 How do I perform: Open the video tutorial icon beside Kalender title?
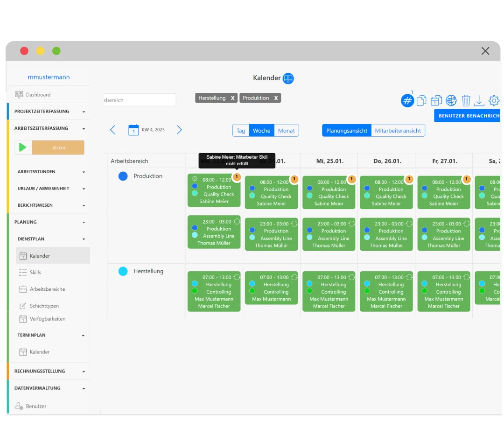point(288,78)
